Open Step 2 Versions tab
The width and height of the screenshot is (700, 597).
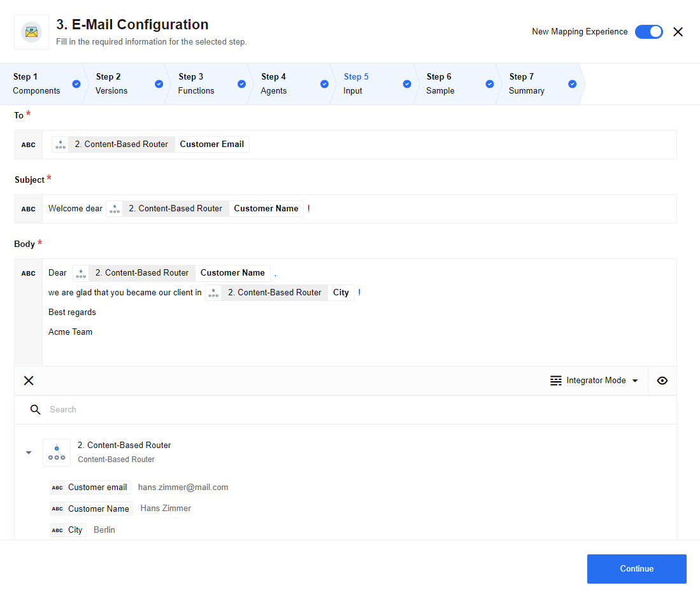[124, 84]
